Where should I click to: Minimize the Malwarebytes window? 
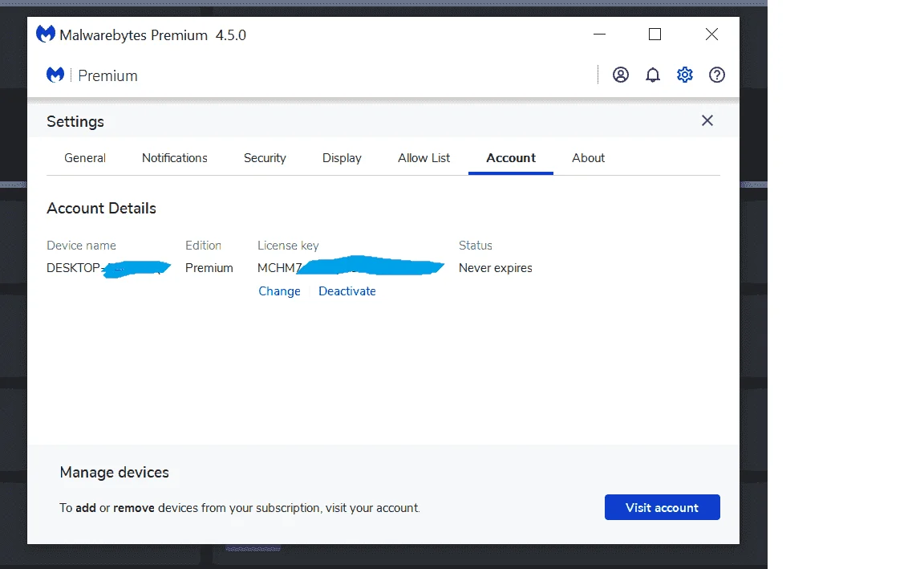click(x=599, y=35)
